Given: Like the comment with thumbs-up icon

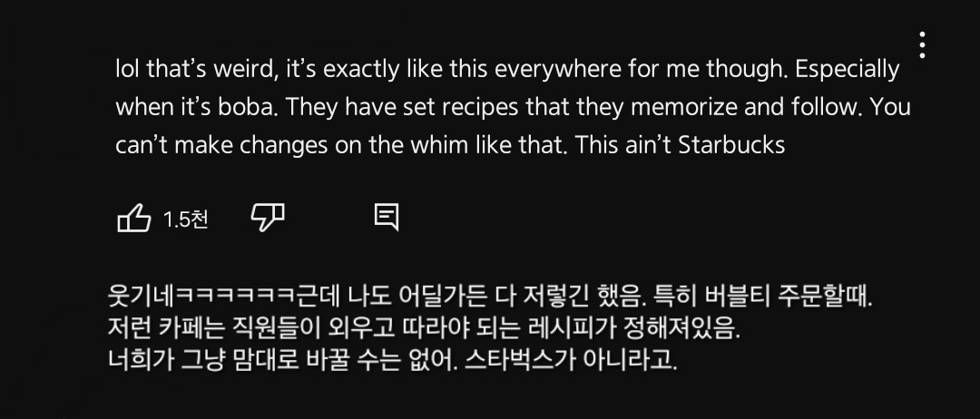Looking at the screenshot, I should (134, 218).
